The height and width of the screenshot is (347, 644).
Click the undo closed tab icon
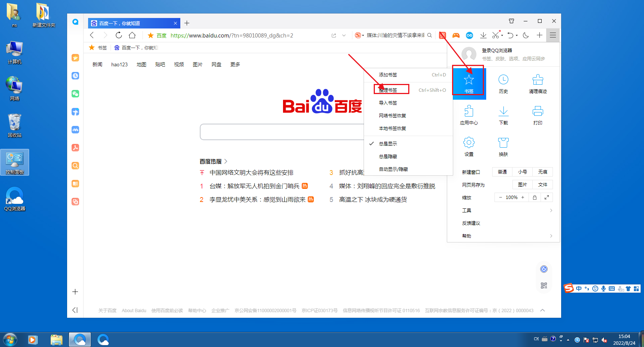coord(510,35)
